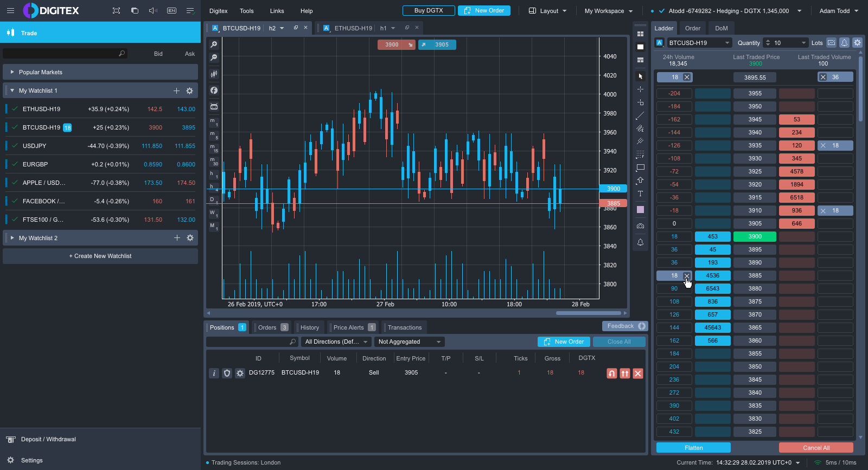Click New Order in top bar
Image resolution: width=868 pixels, height=470 pixels.
click(484, 10)
